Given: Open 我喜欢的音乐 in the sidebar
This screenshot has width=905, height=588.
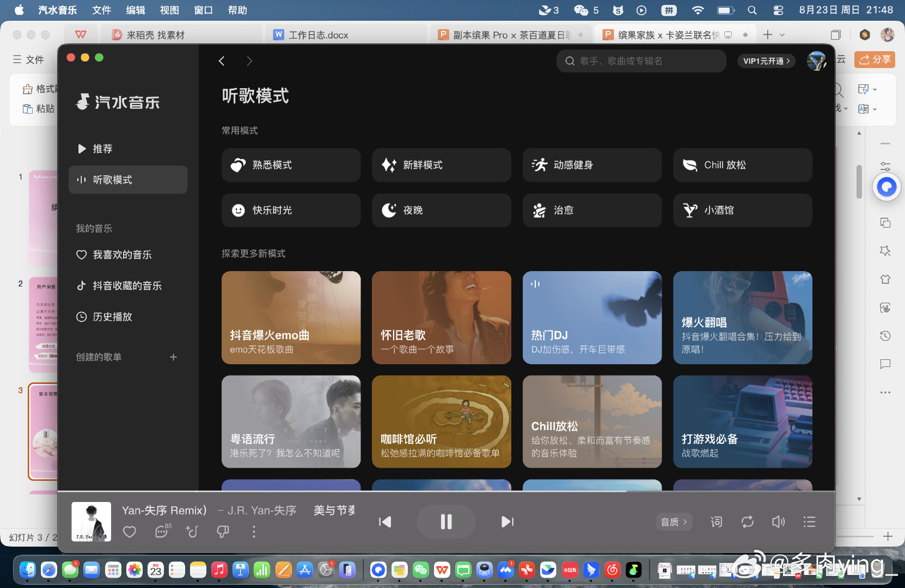Looking at the screenshot, I should (x=128, y=255).
